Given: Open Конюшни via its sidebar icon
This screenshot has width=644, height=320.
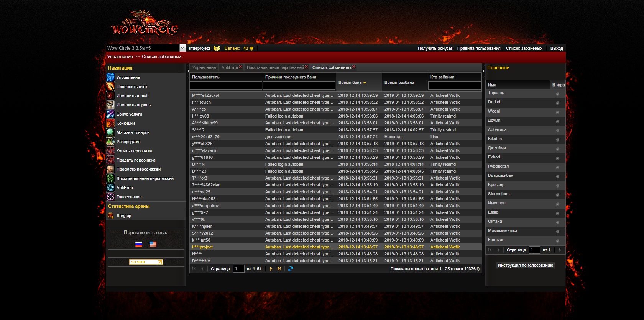Looking at the screenshot, I should click(x=110, y=123).
